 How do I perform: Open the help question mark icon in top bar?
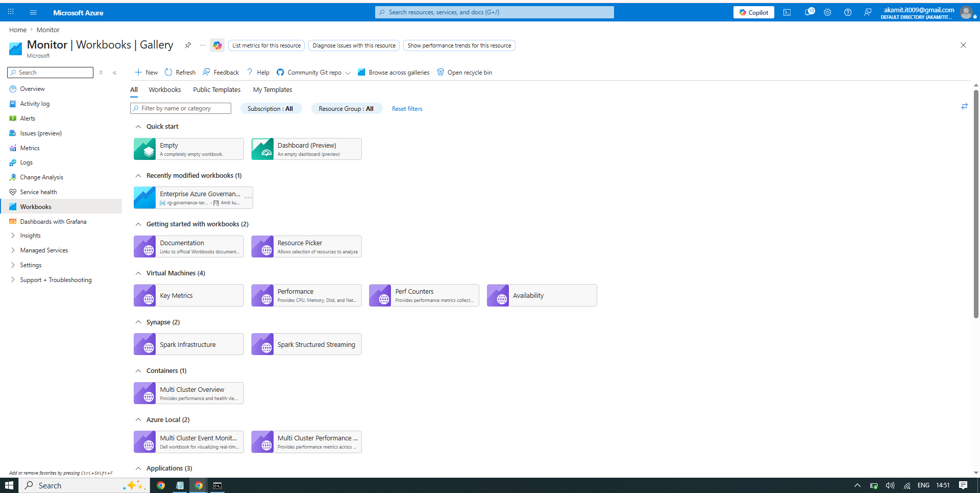[x=848, y=12]
